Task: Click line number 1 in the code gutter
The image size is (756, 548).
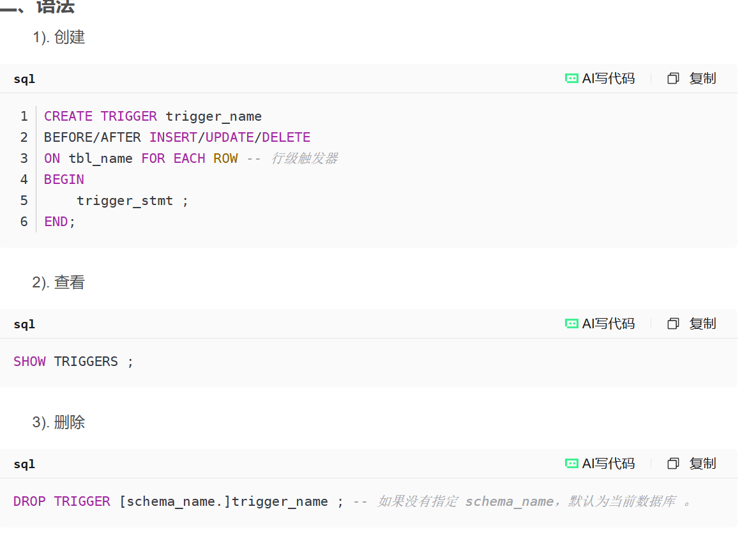Action: click(x=24, y=116)
